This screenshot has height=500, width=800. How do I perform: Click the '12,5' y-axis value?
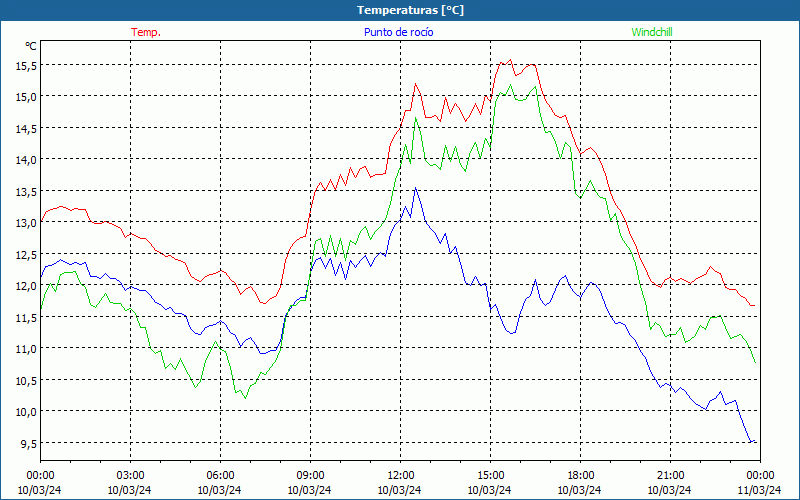tap(26, 255)
